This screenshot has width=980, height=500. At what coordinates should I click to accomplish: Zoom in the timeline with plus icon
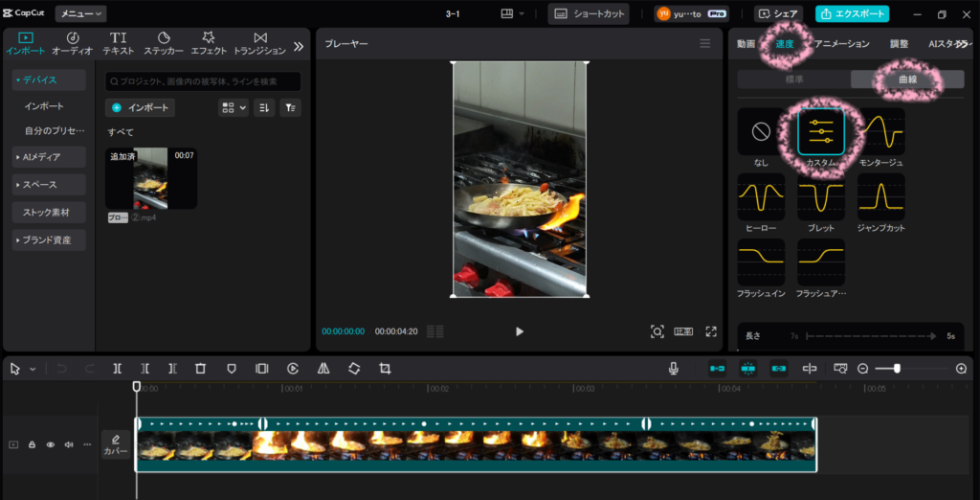(961, 369)
